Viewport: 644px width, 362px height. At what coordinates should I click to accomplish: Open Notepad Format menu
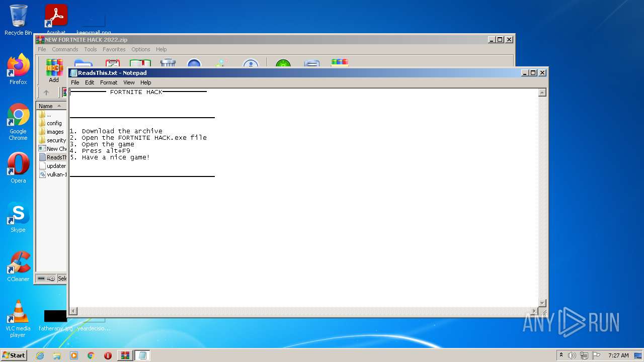[109, 82]
